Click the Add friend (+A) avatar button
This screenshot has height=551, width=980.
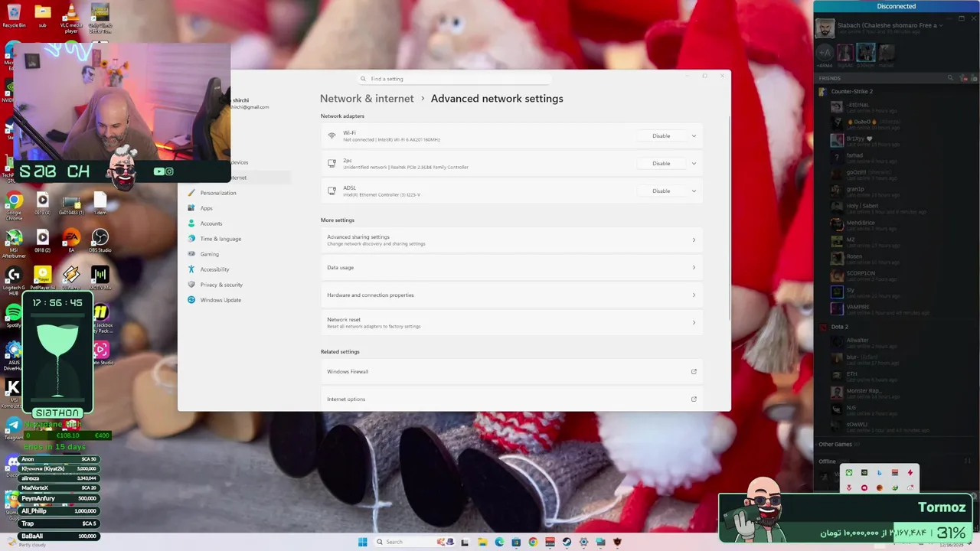(x=825, y=52)
